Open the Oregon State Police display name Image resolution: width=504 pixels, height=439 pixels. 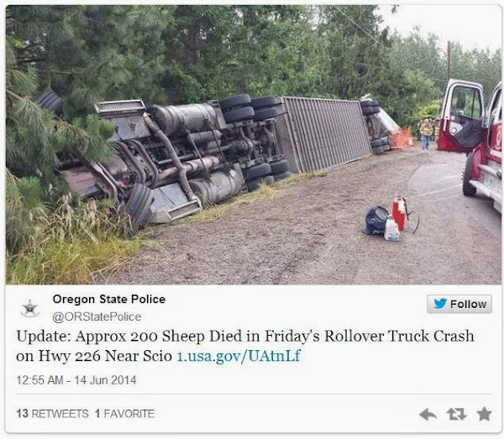click(109, 300)
